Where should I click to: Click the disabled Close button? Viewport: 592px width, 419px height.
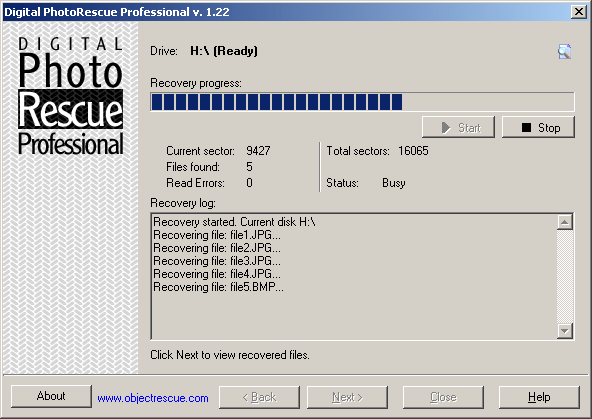coord(443,397)
